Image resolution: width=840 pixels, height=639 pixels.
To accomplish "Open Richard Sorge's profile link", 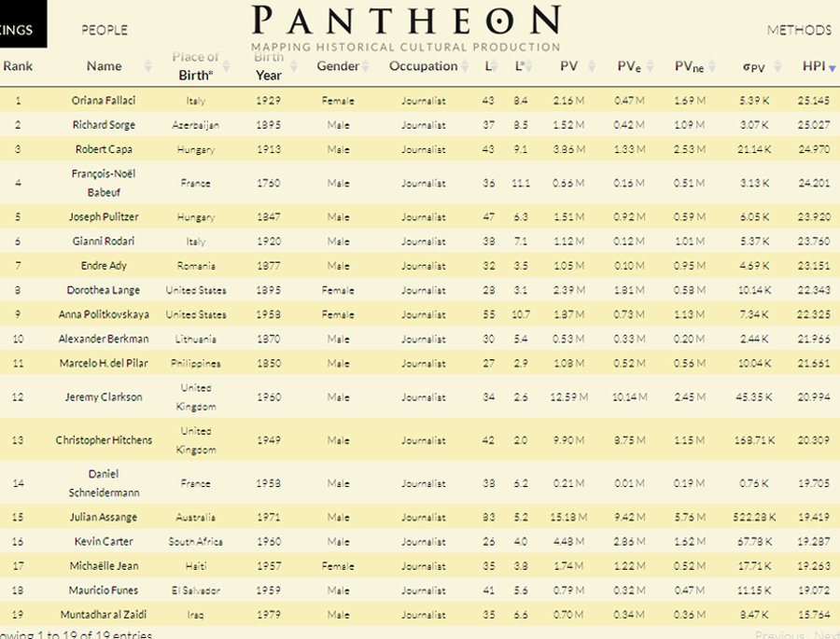I will tap(104, 125).
